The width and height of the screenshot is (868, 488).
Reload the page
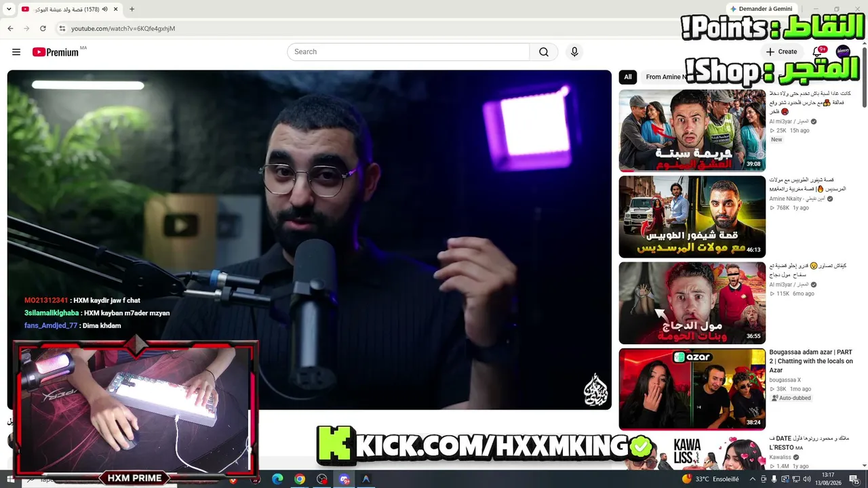point(43,28)
